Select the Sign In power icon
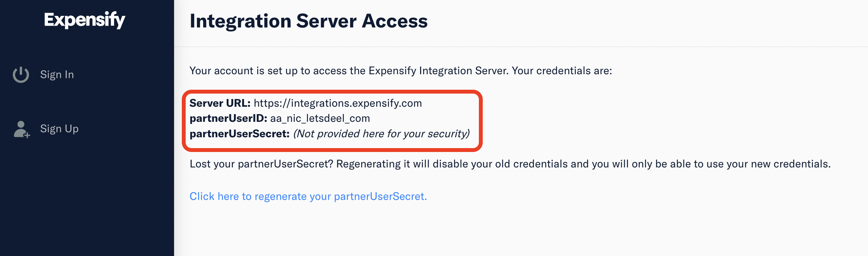 point(21,74)
